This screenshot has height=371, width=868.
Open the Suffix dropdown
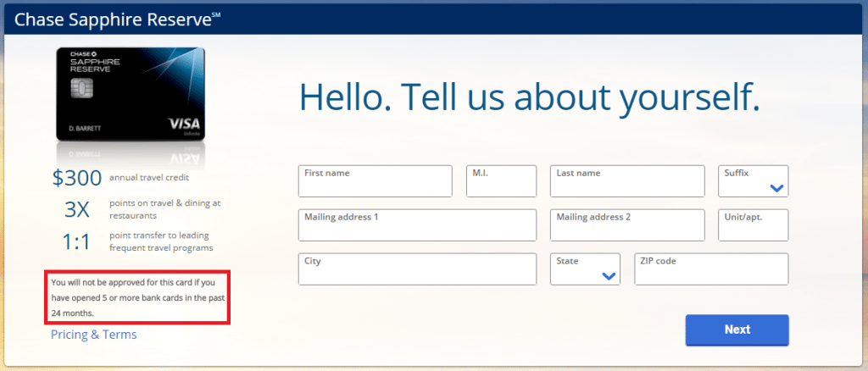pos(753,180)
